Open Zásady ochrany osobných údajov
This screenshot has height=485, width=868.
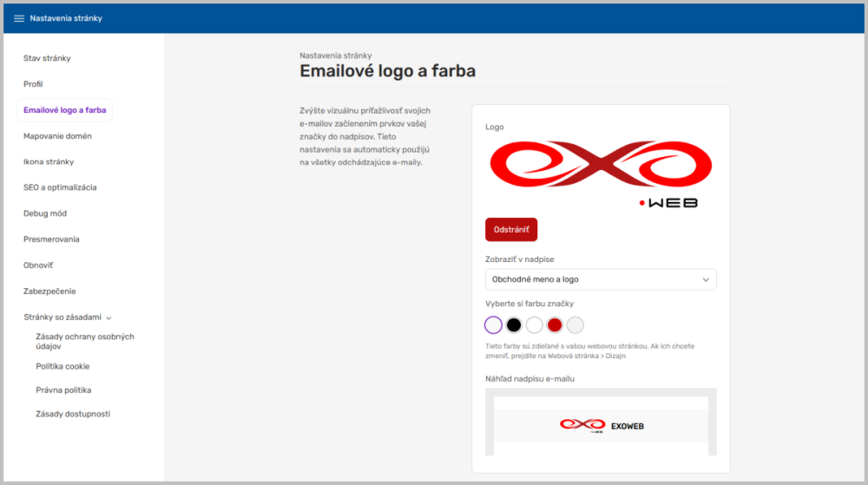[85, 341]
